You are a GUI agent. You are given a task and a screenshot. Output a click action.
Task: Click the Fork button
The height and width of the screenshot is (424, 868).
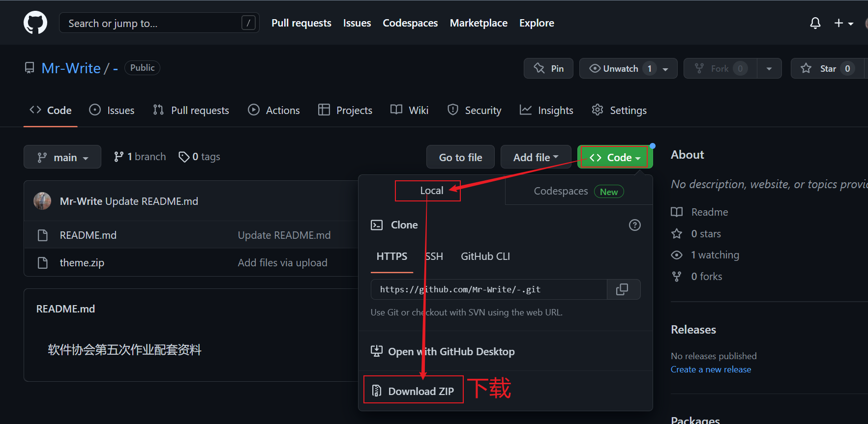(720, 68)
